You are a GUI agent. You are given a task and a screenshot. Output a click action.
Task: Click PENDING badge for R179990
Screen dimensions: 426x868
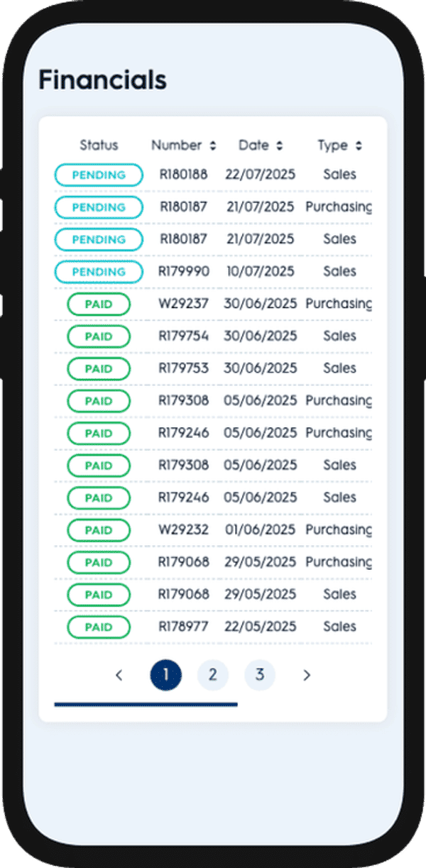click(99, 272)
